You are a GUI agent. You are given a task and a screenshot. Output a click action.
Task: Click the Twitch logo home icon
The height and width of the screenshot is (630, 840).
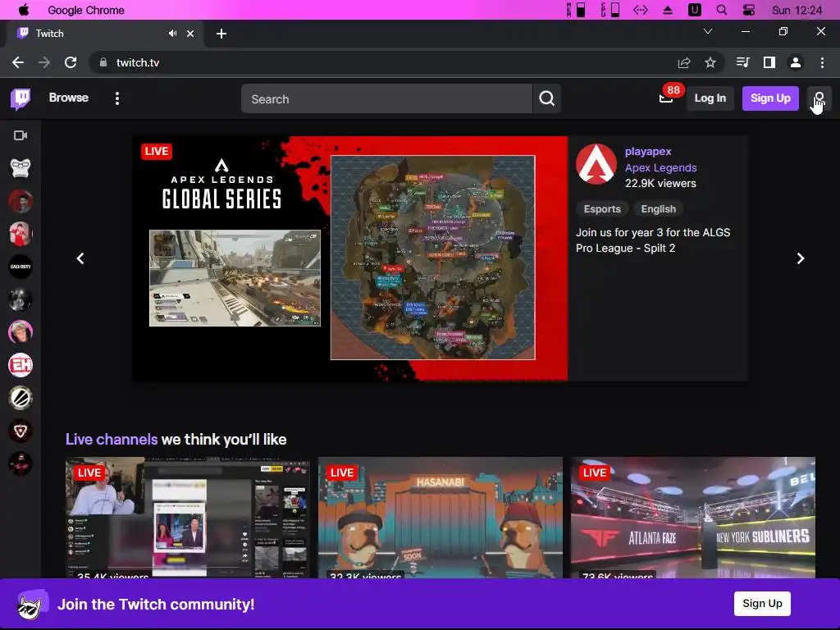(x=21, y=98)
